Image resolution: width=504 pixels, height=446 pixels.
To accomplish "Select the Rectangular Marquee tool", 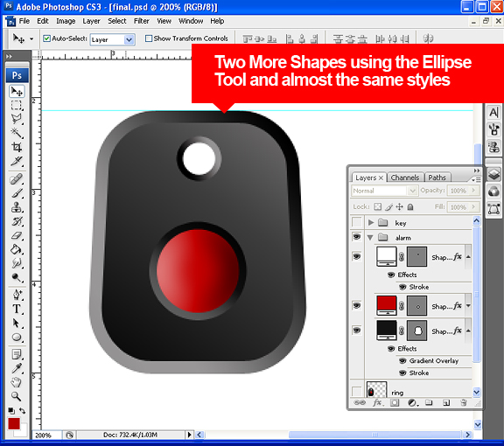I will [x=17, y=106].
